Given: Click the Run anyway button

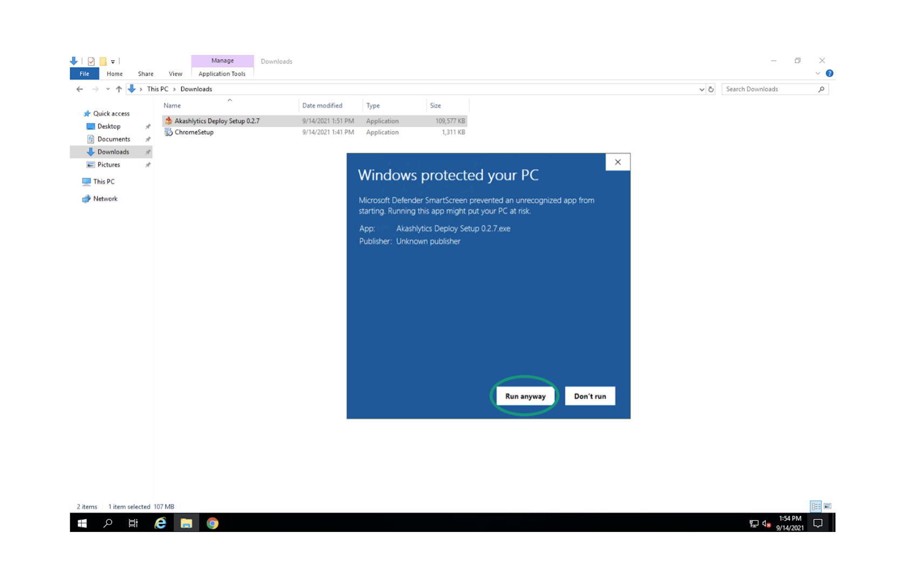Looking at the screenshot, I should [x=525, y=396].
